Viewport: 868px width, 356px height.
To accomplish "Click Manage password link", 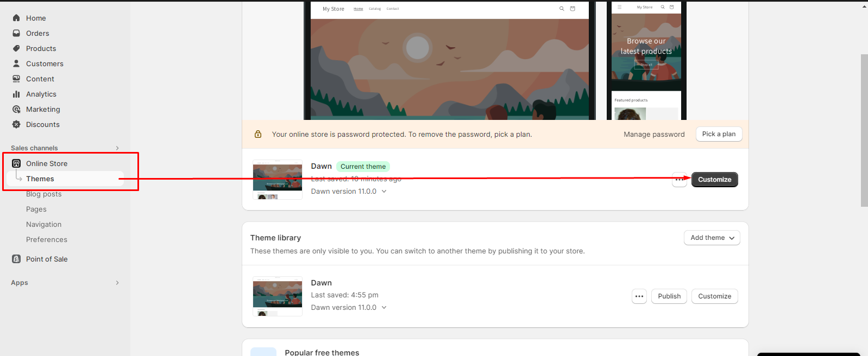I will coord(654,134).
